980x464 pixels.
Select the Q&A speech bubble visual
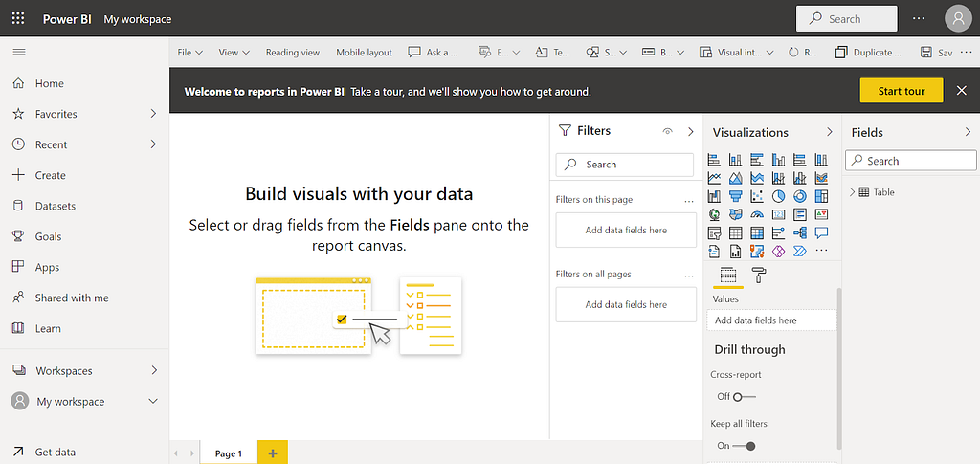pyautogui.click(x=821, y=232)
